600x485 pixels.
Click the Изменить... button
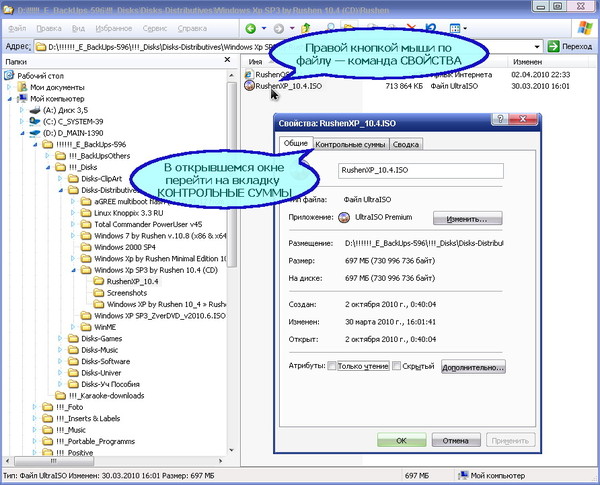coord(467,219)
